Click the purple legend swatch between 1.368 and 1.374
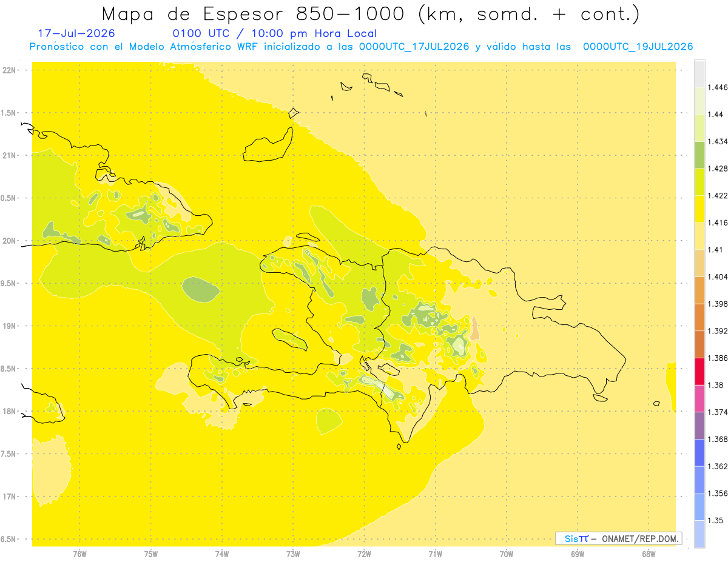 (699, 426)
